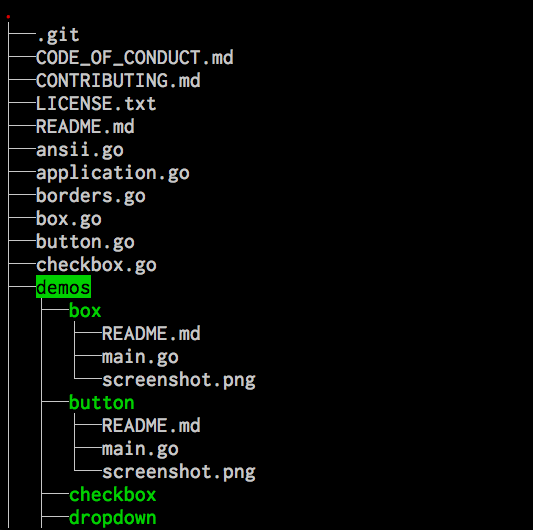The height and width of the screenshot is (530, 533).
Task: Open CODE_OF_CONDUCT.md file
Action: pyautogui.click(x=135, y=57)
